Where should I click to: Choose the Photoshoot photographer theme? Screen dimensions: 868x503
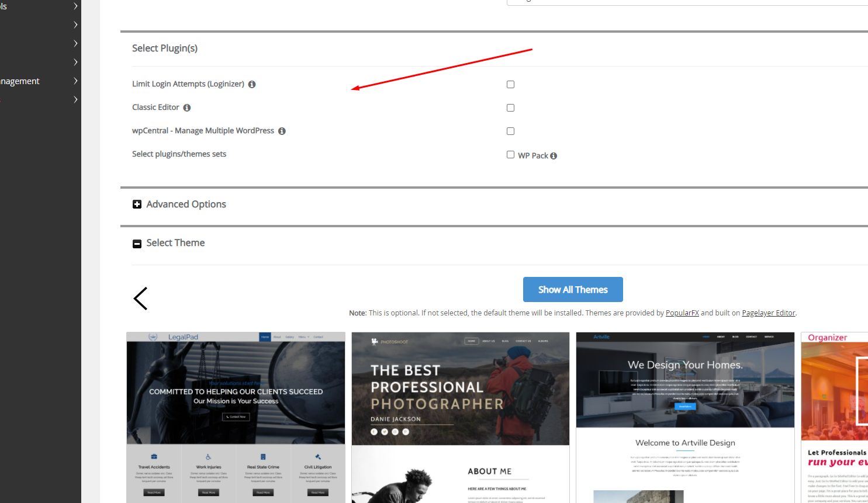coord(461,417)
